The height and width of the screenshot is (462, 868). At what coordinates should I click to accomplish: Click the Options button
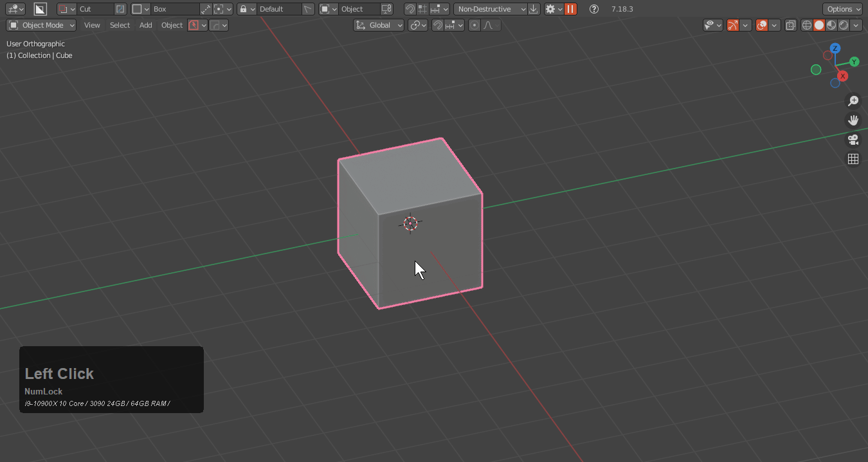842,9
